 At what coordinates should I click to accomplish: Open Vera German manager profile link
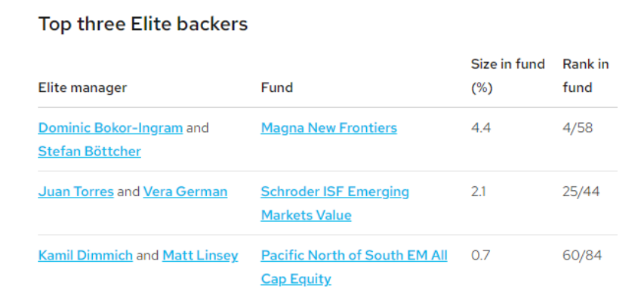tap(185, 192)
